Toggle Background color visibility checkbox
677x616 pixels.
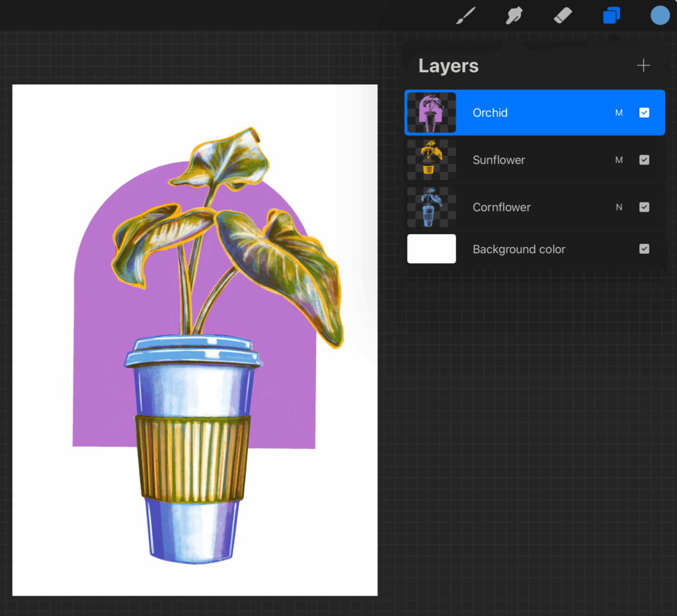click(x=644, y=249)
